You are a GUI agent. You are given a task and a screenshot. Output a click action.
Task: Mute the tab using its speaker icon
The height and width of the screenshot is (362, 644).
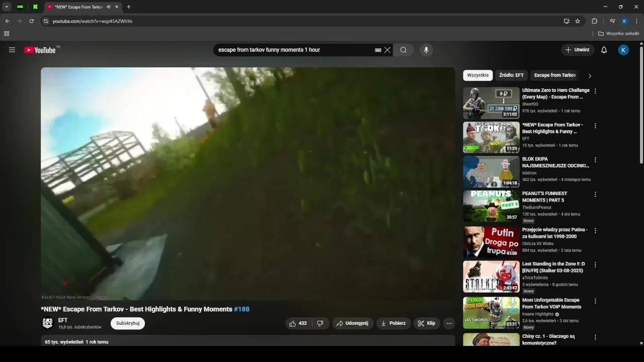coord(109,7)
